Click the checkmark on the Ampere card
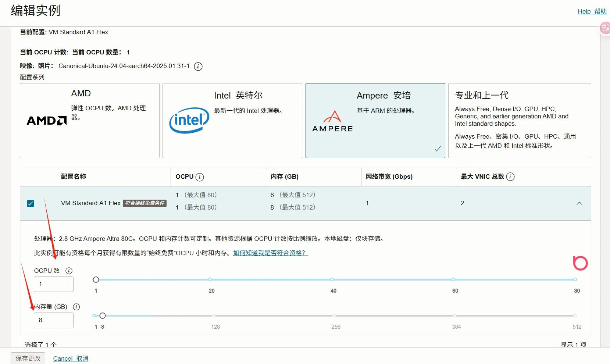 (x=438, y=149)
